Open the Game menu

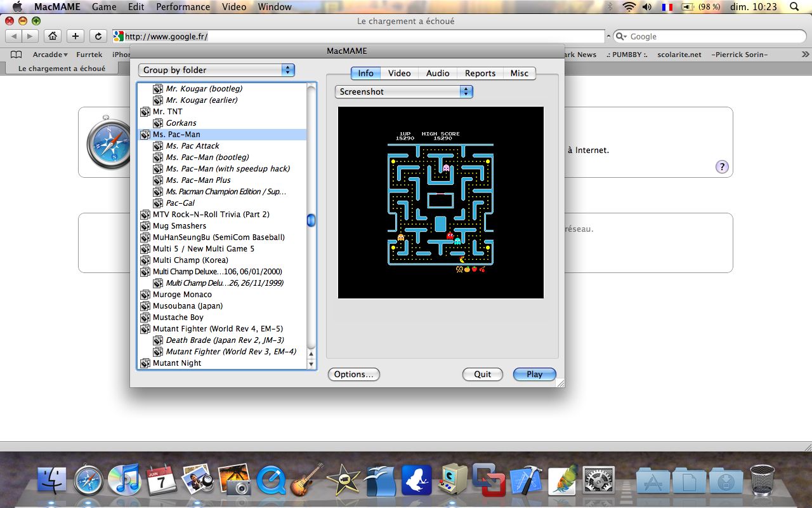click(104, 7)
